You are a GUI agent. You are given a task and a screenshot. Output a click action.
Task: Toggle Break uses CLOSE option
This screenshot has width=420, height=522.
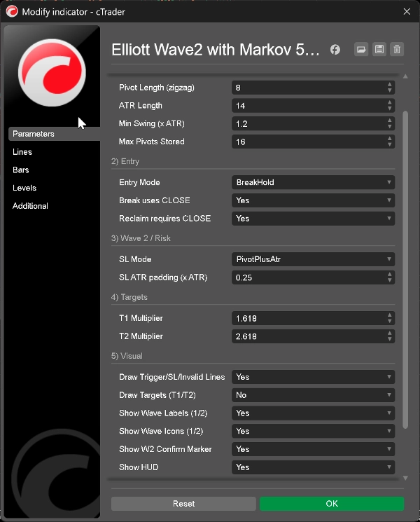[x=313, y=200]
